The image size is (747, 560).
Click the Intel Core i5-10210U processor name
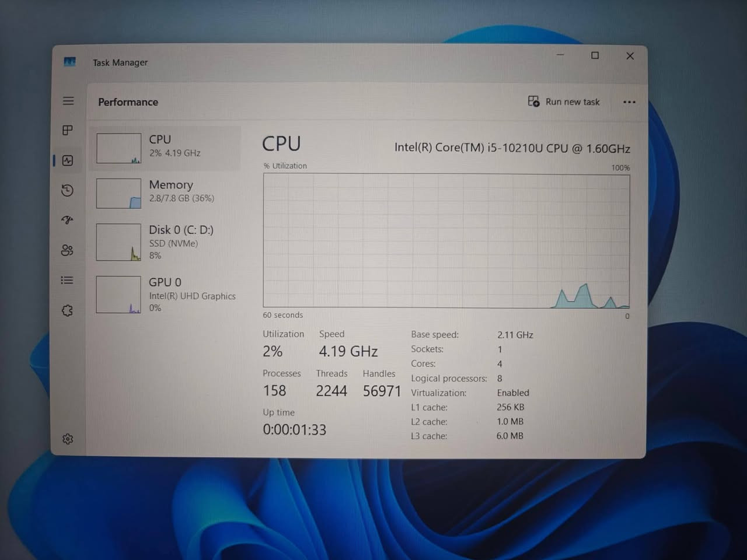click(x=512, y=148)
